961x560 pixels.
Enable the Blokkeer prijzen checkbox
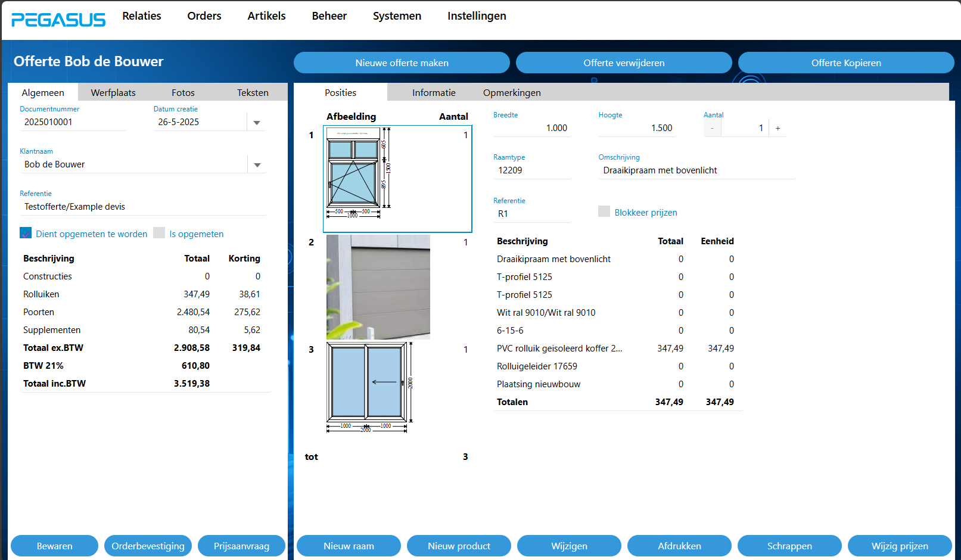coord(604,212)
